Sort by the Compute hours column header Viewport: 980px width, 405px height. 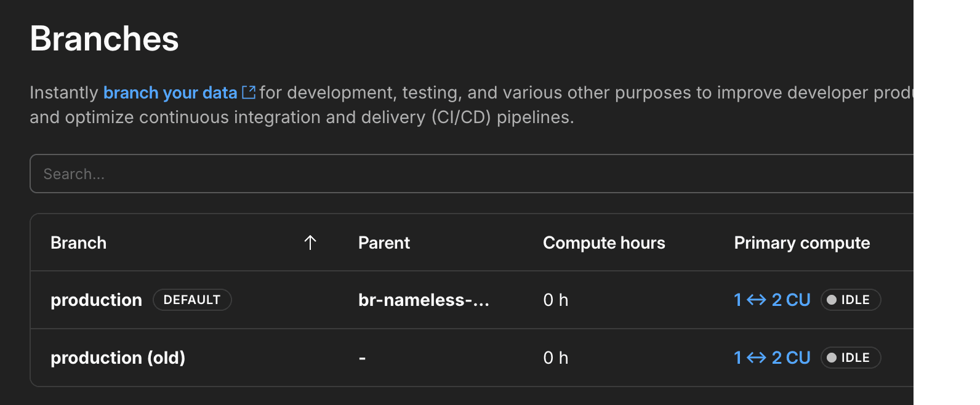604,243
